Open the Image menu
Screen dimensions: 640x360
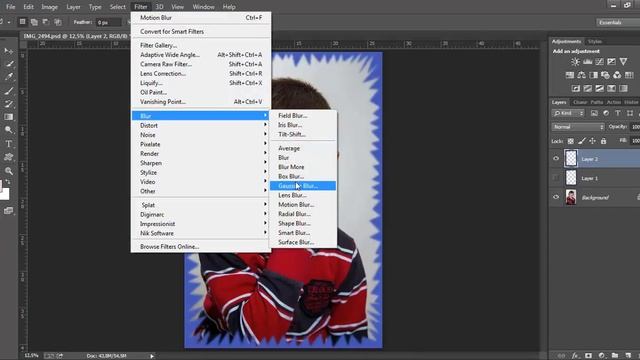49,7
